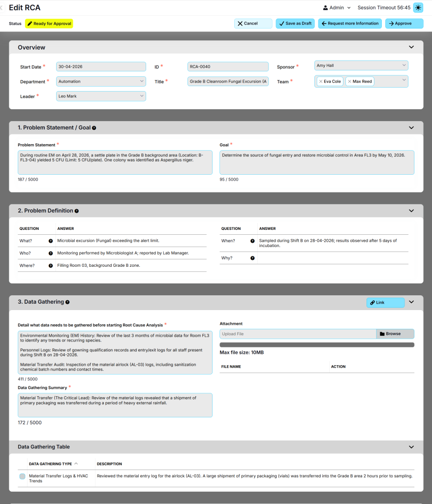Click the Where? answer Filling Room 03
The width and height of the screenshot is (432, 504).
99,265
